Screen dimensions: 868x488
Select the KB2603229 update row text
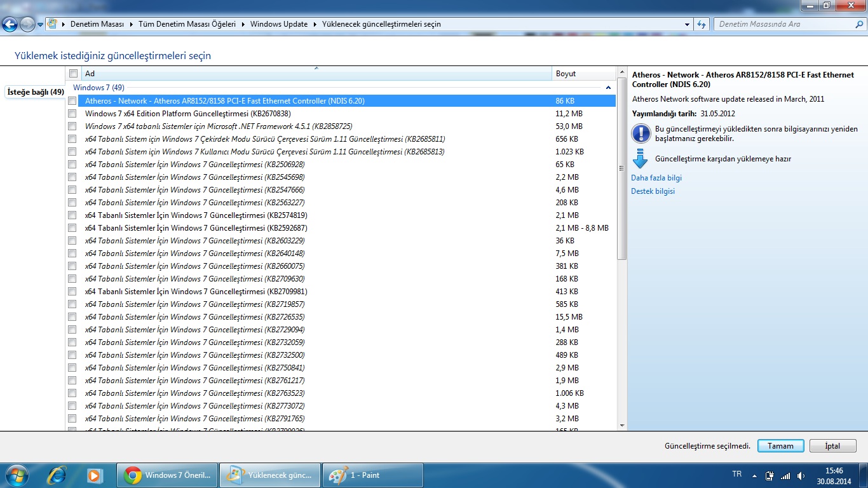click(194, 241)
